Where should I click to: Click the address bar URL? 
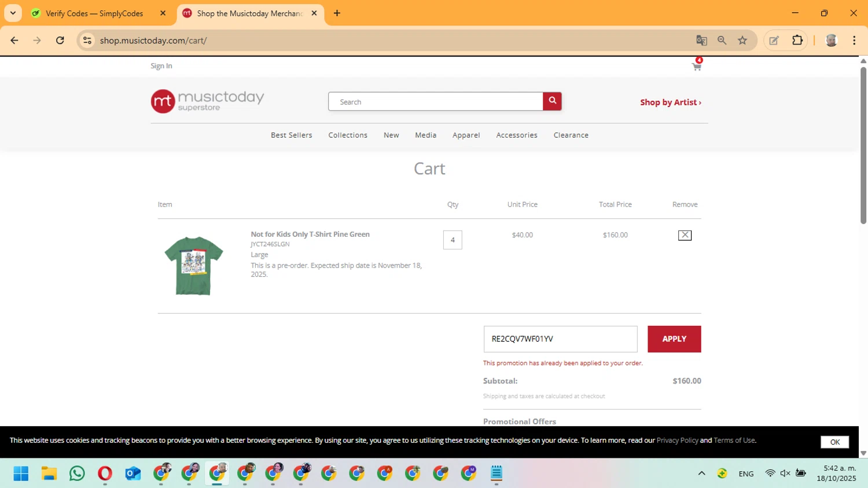(x=153, y=41)
